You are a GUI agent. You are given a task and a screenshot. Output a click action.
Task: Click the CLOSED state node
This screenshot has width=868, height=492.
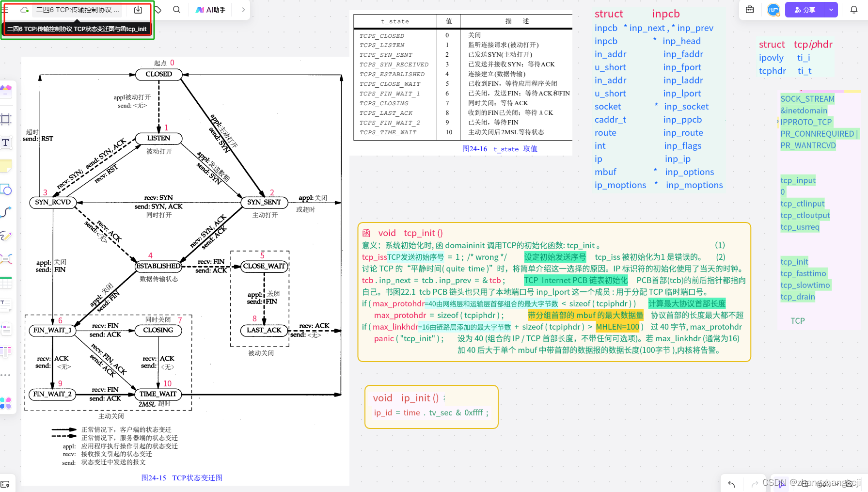(158, 74)
